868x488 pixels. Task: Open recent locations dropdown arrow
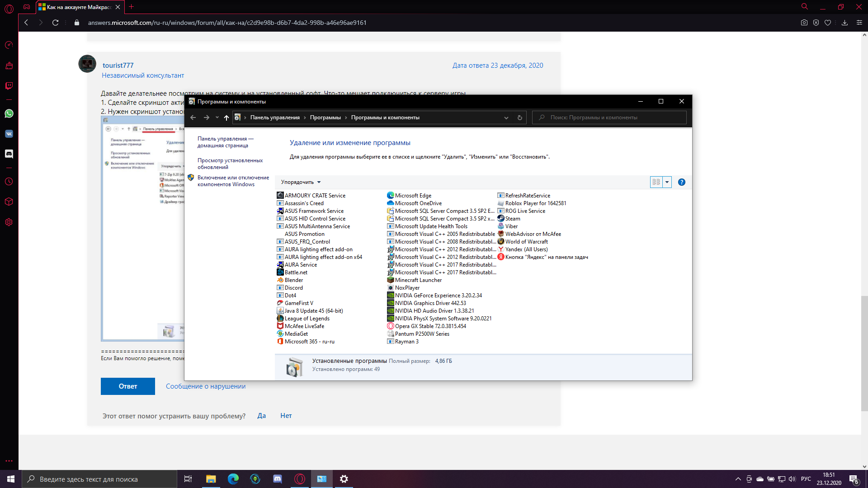coord(217,117)
